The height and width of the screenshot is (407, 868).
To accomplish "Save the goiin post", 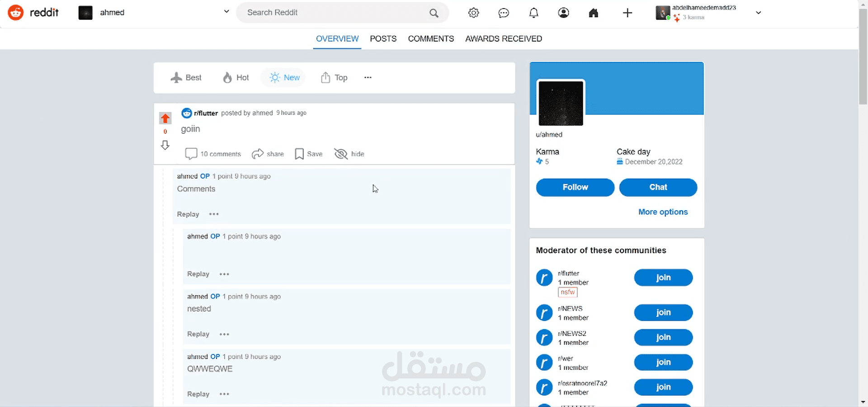I will tap(308, 154).
